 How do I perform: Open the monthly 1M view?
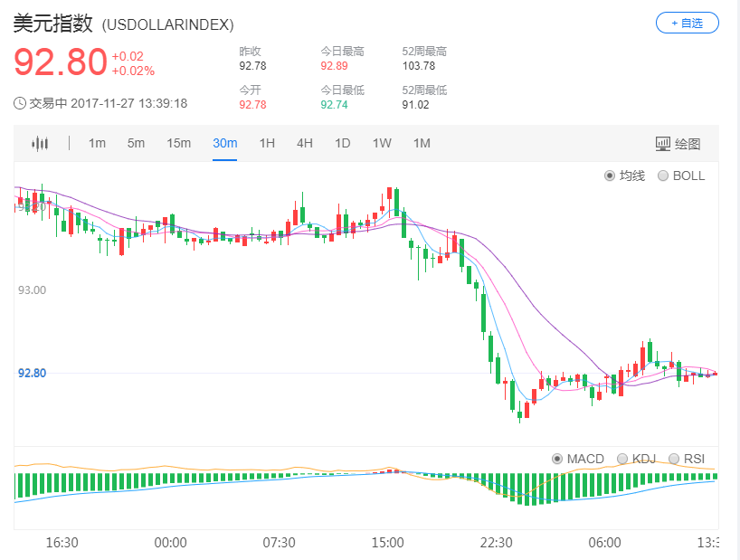421,143
